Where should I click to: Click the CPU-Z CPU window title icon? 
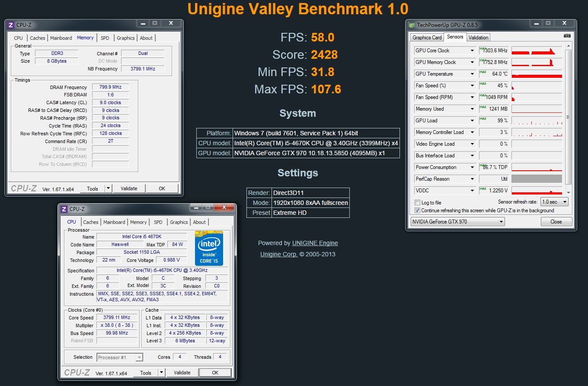click(x=64, y=209)
